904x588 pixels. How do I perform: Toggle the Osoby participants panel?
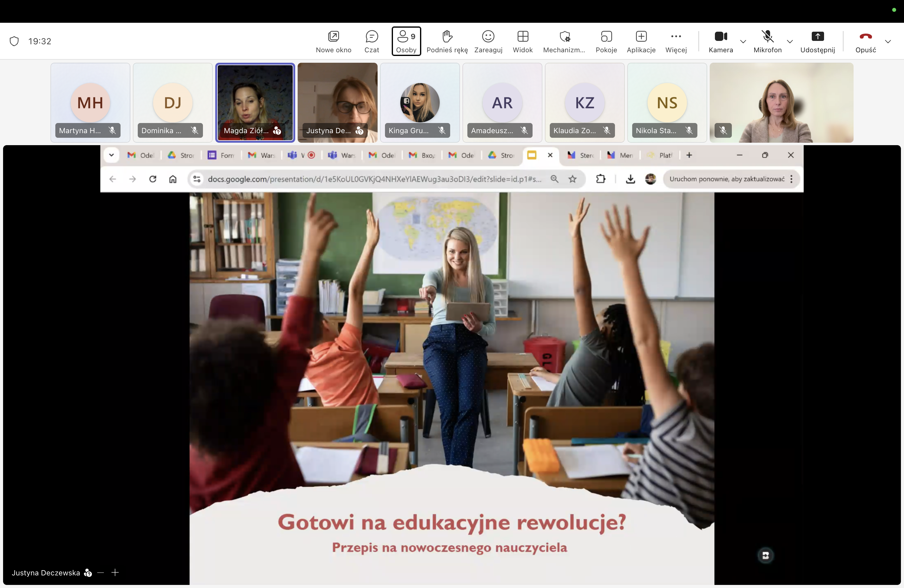pos(406,41)
